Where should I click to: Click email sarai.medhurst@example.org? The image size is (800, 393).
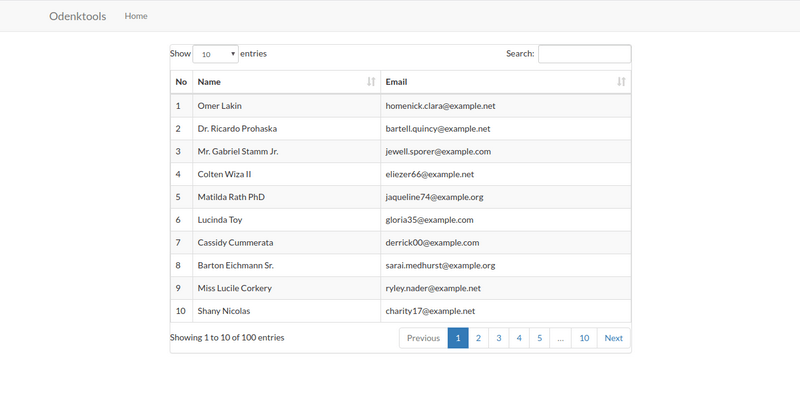440,265
